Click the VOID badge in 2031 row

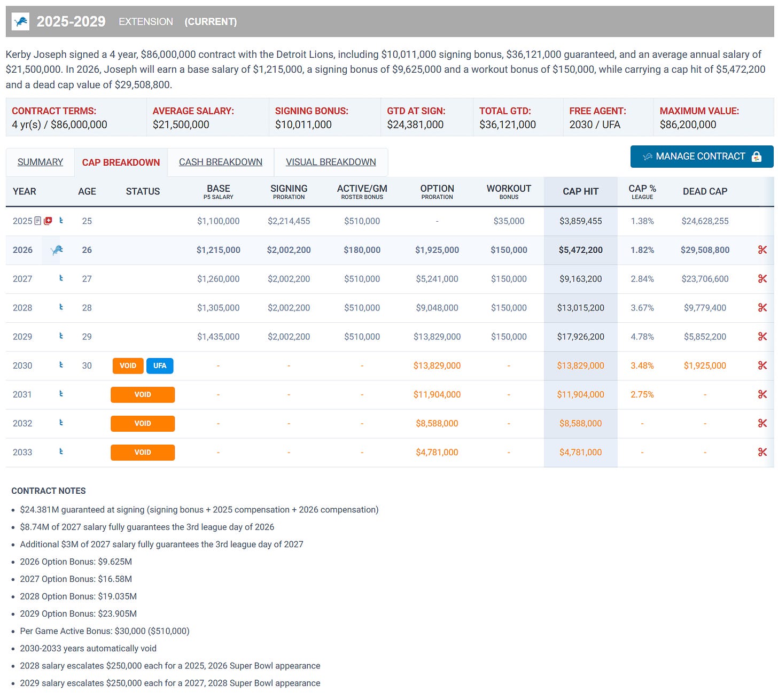click(x=143, y=394)
